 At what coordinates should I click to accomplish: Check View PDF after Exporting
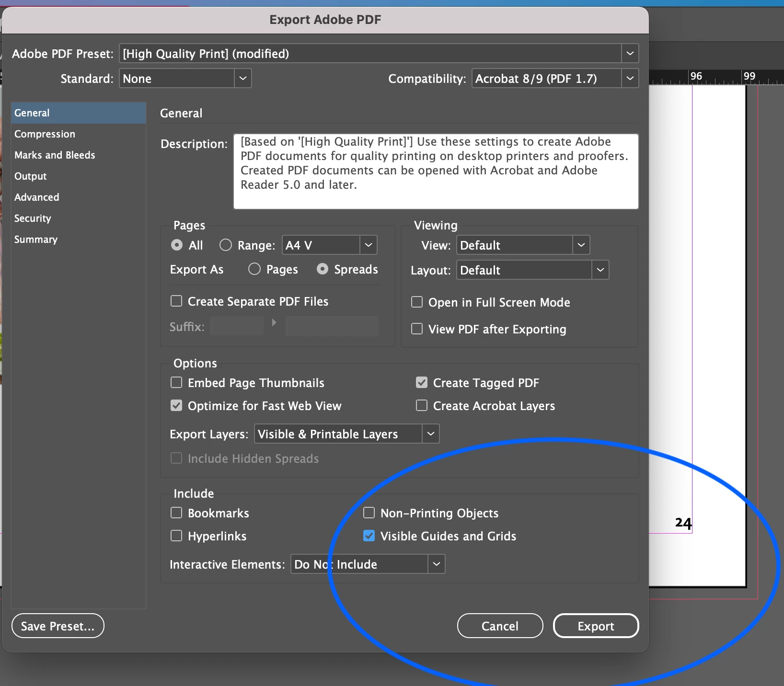[x=417, y=329]
